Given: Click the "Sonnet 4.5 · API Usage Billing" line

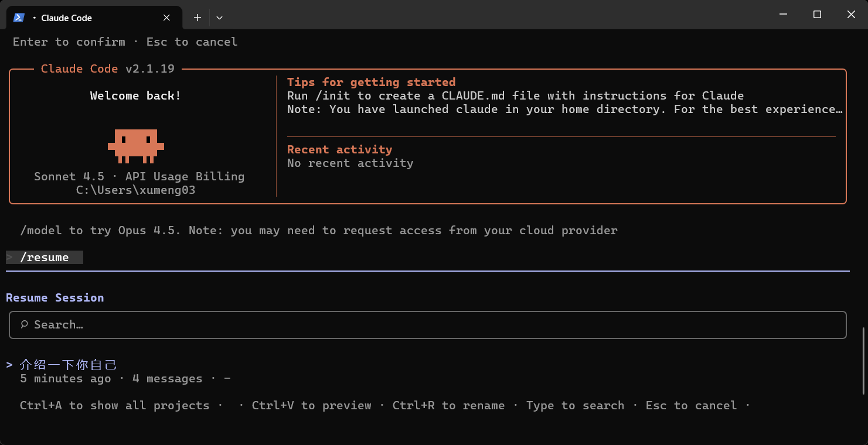Looking at the screenshot, I should tap(139, 176).
